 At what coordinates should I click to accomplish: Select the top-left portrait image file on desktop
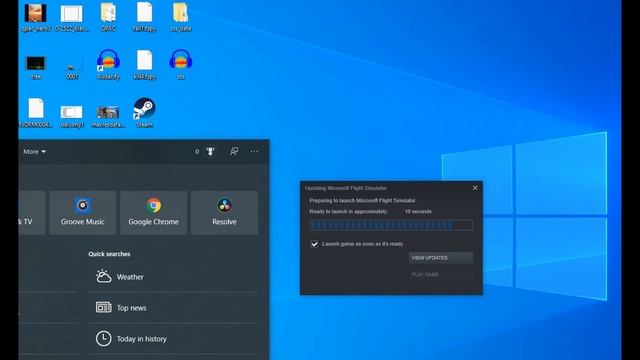pos(36,17)
